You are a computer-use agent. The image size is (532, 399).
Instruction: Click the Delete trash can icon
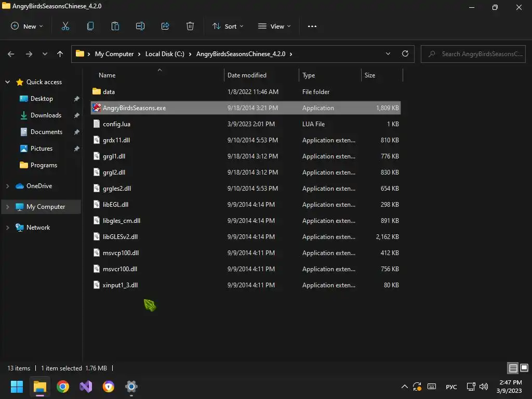(x=190, y=26)
